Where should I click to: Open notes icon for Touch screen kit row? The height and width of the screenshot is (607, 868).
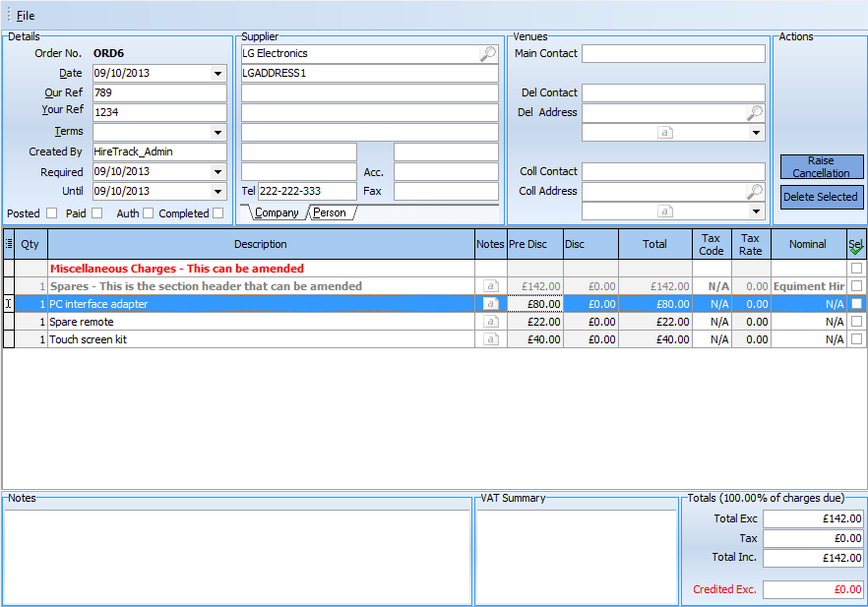(x=490, y=339)
